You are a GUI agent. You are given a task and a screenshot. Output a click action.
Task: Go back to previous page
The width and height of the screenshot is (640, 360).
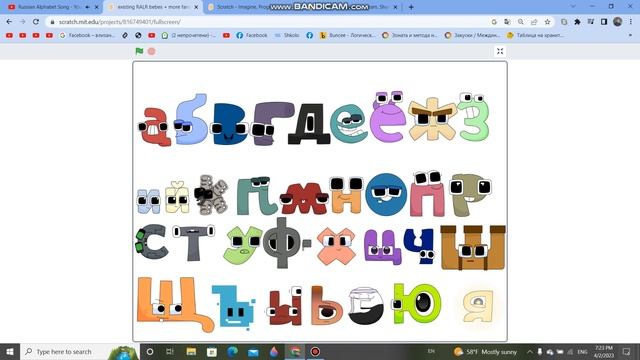tap(9, 22)
